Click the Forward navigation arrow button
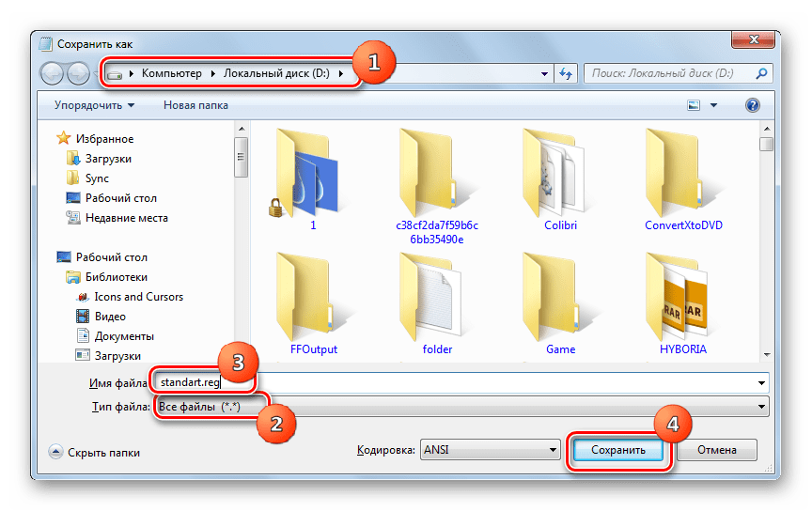Viewport: 812px width, 511px height. [78, 73]
